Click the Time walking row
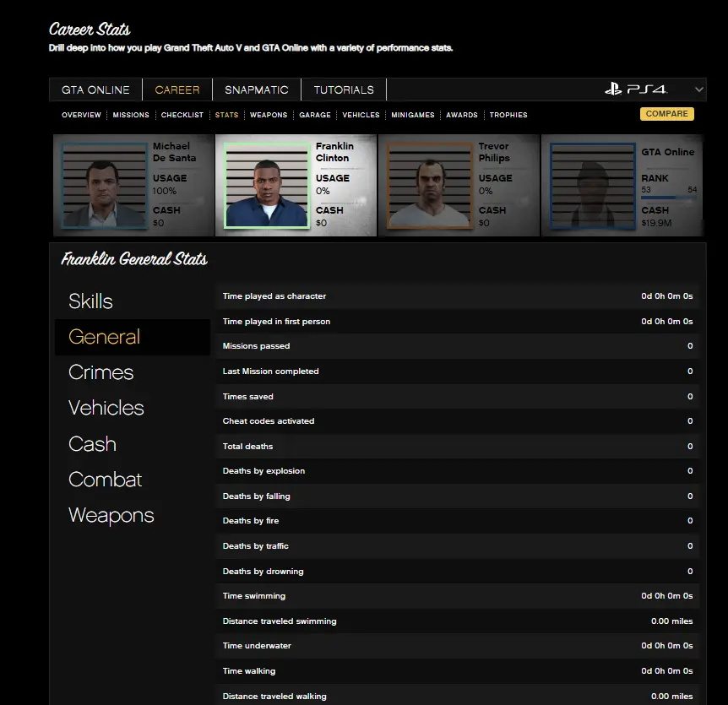This screenshot has width=728, height=705. [457, 671]
